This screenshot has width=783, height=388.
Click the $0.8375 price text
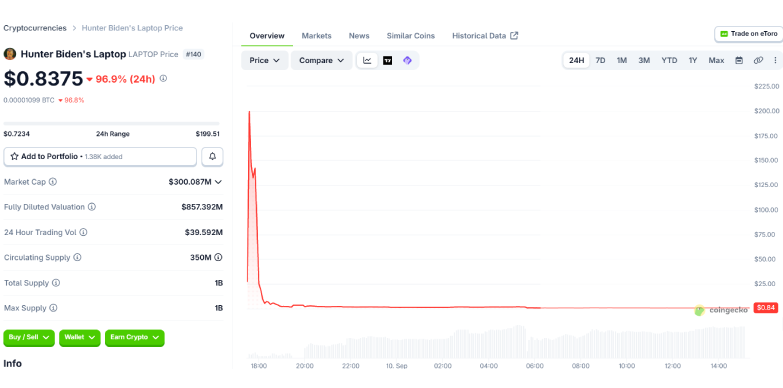click(43, 78)
